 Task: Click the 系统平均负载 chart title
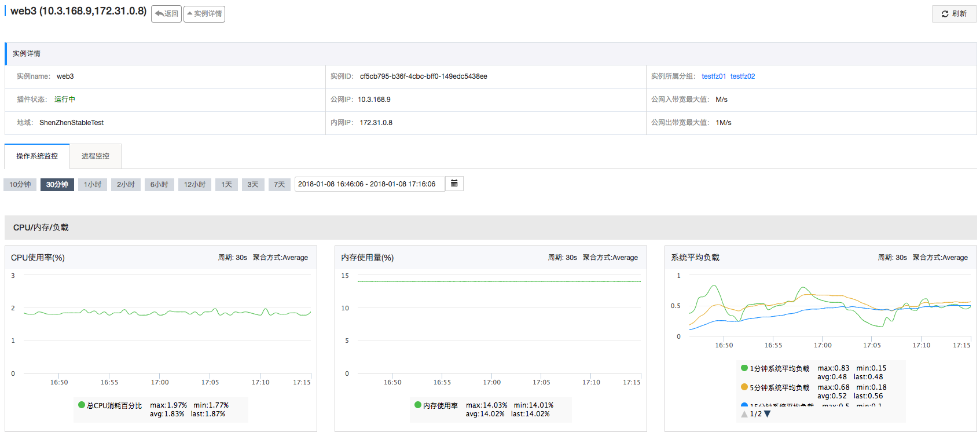(695, 258)
